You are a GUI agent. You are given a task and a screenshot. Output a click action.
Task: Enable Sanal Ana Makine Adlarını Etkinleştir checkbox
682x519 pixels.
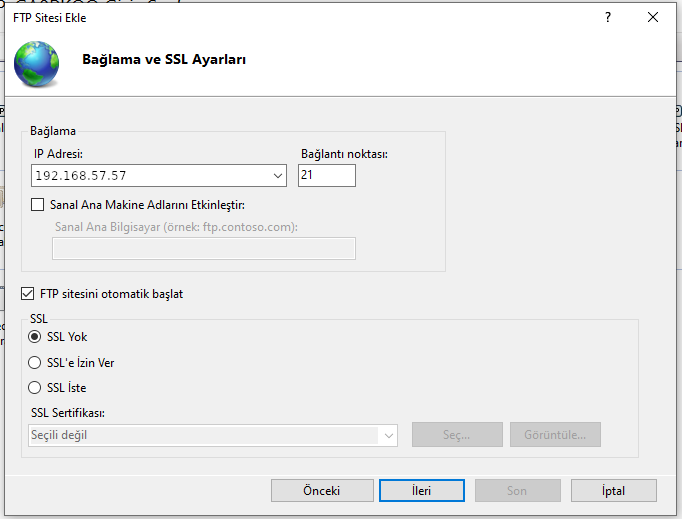coord(37,204)
